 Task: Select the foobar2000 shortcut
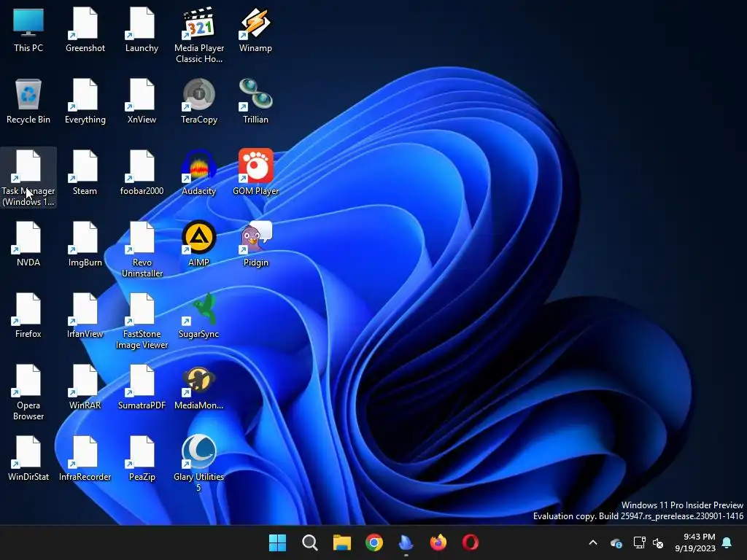[142, 172]
